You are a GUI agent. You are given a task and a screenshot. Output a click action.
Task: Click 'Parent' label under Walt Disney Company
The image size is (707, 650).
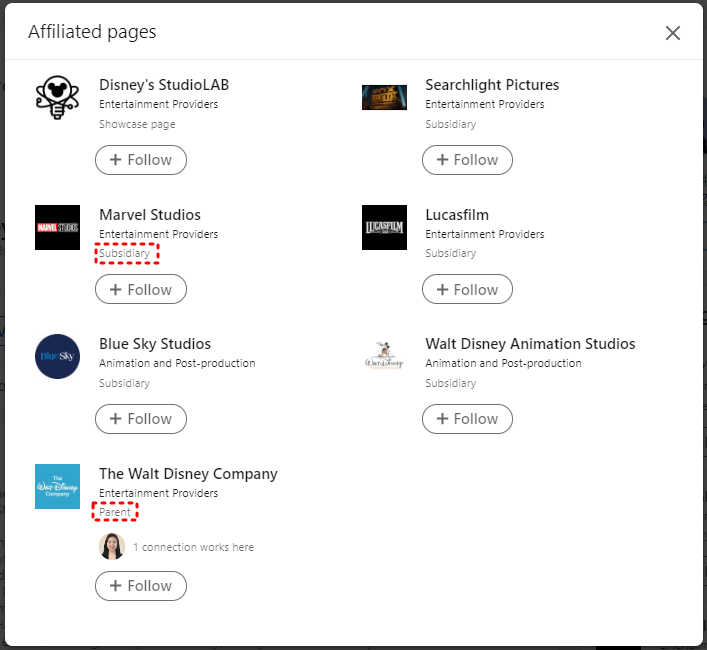(115, 512)
